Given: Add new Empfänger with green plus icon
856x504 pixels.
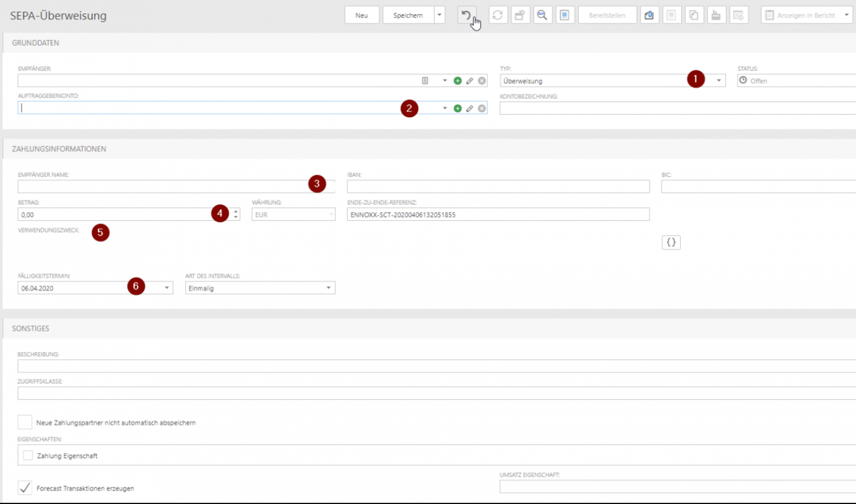Looking at the screenshot, I should coord(457,81).
